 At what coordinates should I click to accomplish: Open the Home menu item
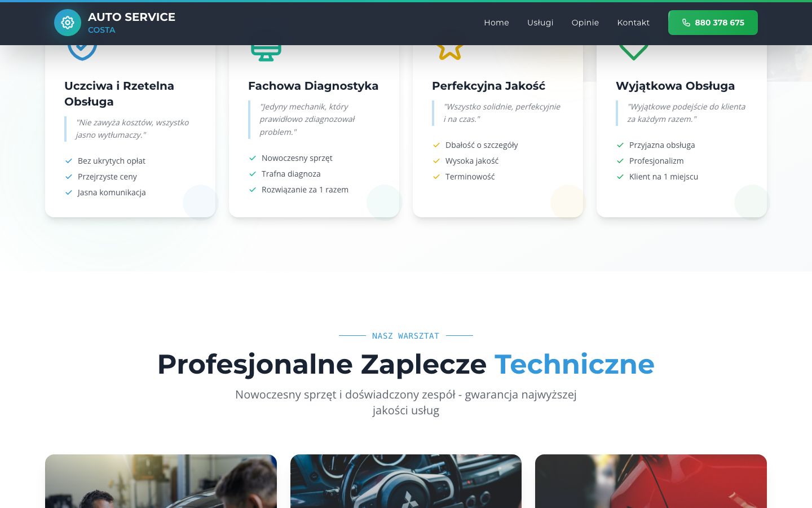pos(496,23)
